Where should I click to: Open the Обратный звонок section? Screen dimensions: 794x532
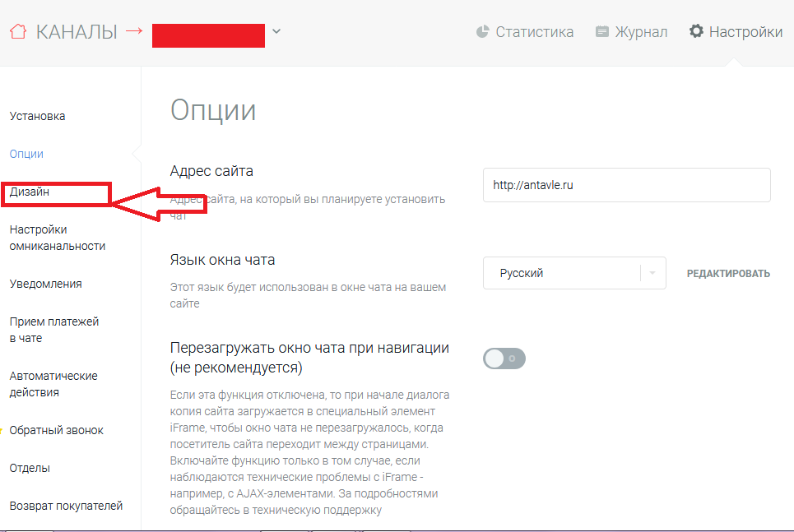click(56, 430)
